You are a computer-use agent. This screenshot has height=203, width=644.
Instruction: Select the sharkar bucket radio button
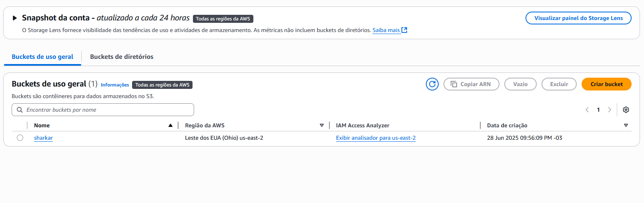pos(20,138)
